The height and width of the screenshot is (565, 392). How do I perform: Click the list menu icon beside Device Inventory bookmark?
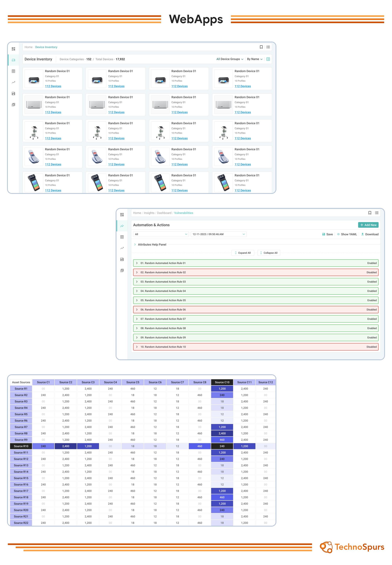tap(268, 47)
